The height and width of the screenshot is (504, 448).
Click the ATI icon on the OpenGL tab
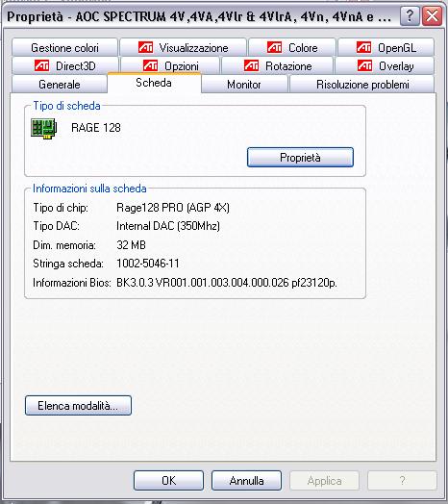point(363,47)
